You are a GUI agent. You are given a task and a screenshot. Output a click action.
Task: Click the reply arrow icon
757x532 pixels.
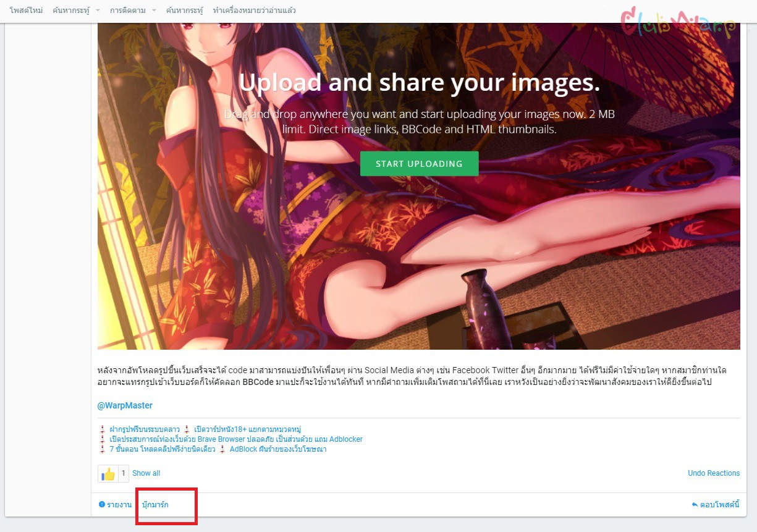[x=695, y=505]
